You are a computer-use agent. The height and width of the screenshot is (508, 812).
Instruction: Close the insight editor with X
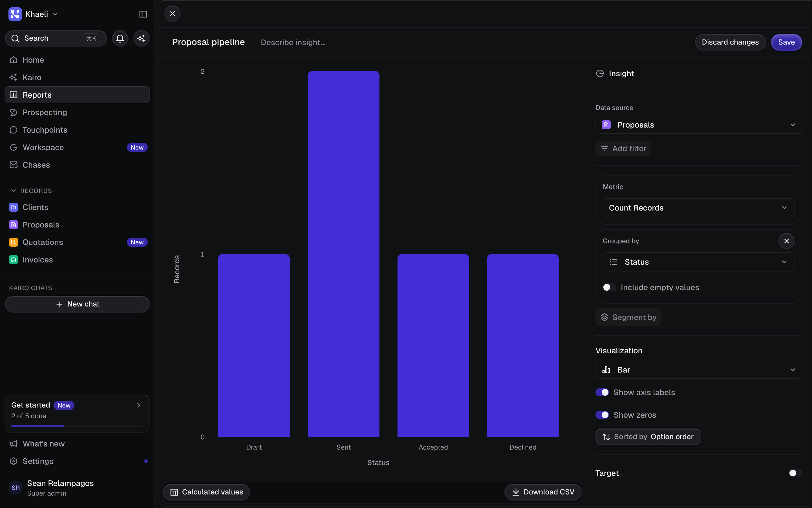(173, 14)
